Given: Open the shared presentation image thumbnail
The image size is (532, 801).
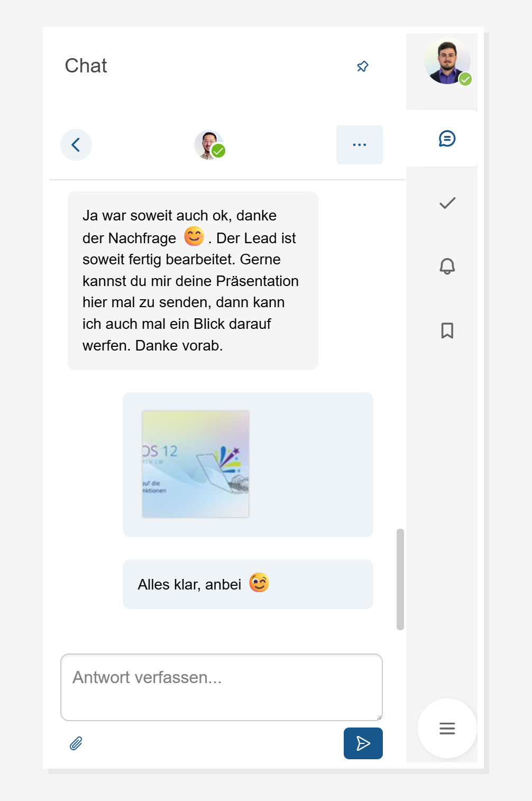Looking at the screenshot, I should [196, 464].
